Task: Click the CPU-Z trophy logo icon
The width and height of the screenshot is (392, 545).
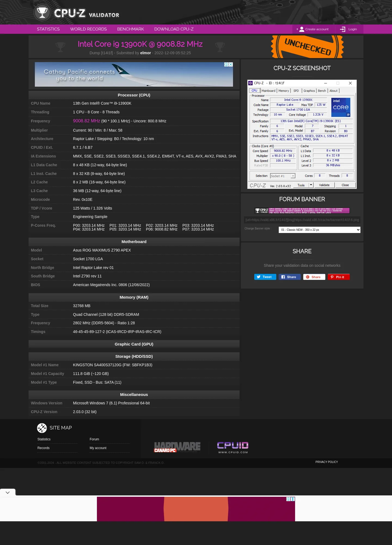Action: click(42, 13)
